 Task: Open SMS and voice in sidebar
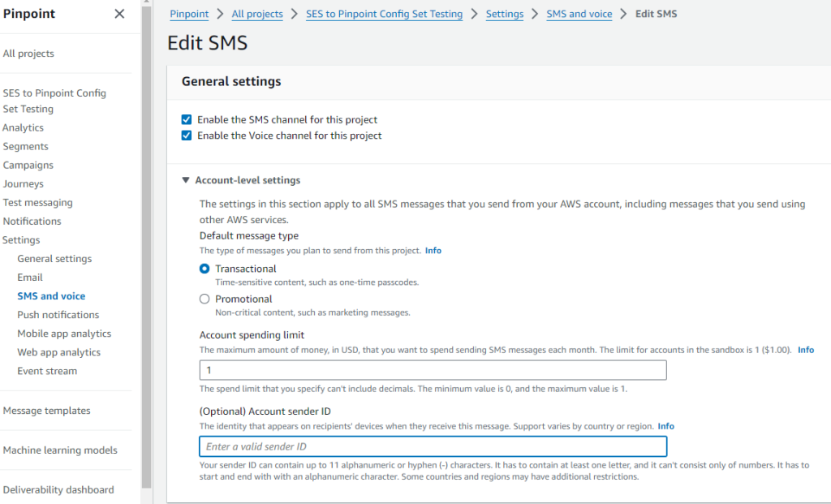pos(51,295)
